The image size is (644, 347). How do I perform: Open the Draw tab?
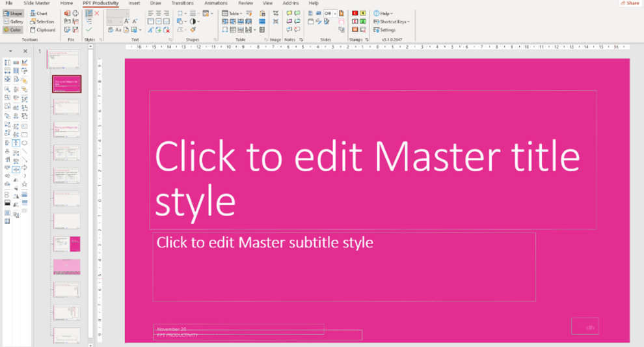155,3
